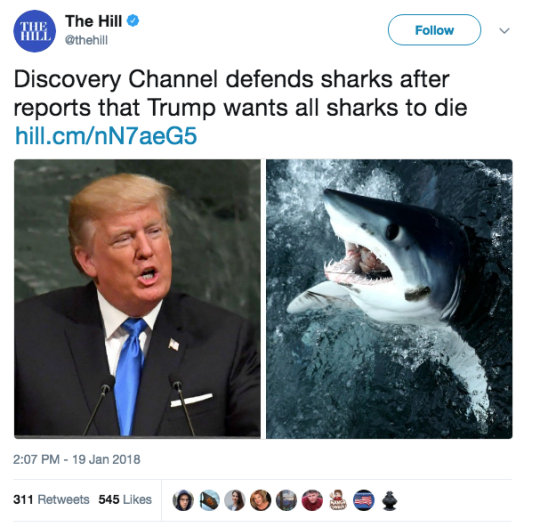This screenshot has width=540, height=527.
Task: Open the shark photo
Action: [x=389, y=299]
